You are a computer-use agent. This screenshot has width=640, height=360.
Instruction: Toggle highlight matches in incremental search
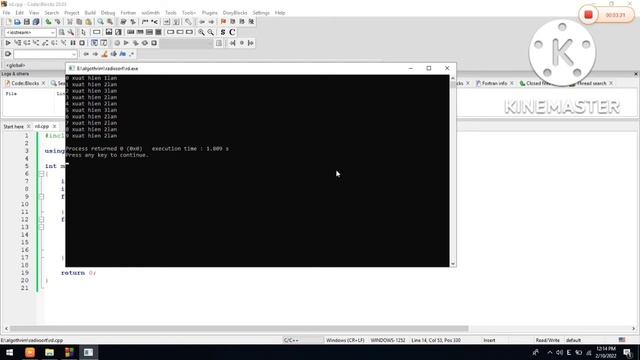[x=104, y=54]
